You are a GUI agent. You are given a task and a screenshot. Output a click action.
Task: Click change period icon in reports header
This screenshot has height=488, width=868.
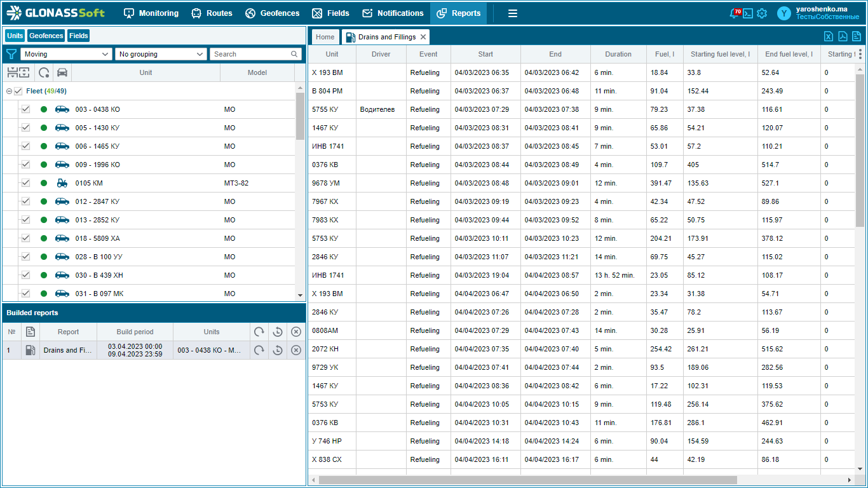[278, 332]
